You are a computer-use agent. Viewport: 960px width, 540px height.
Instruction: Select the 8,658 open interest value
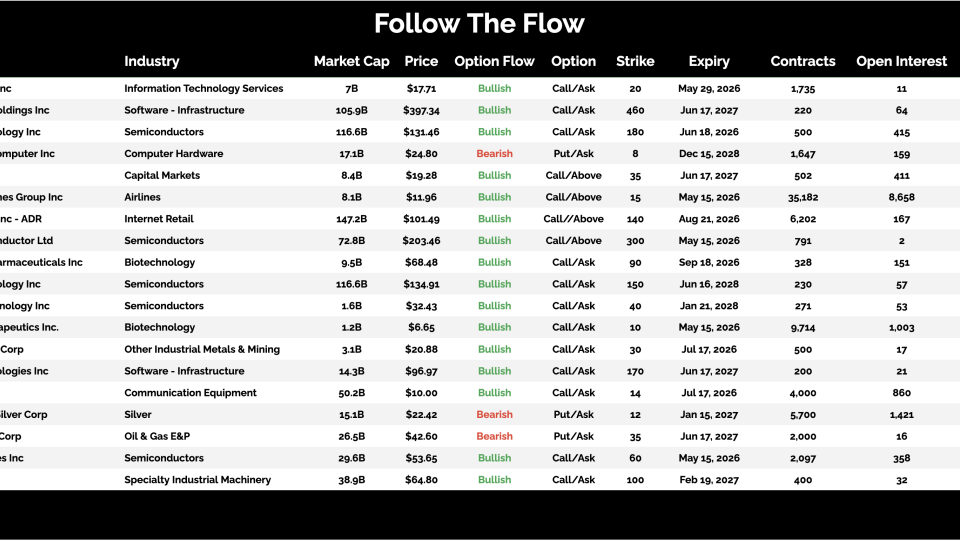pyautogui.click(x=901, y=197)
